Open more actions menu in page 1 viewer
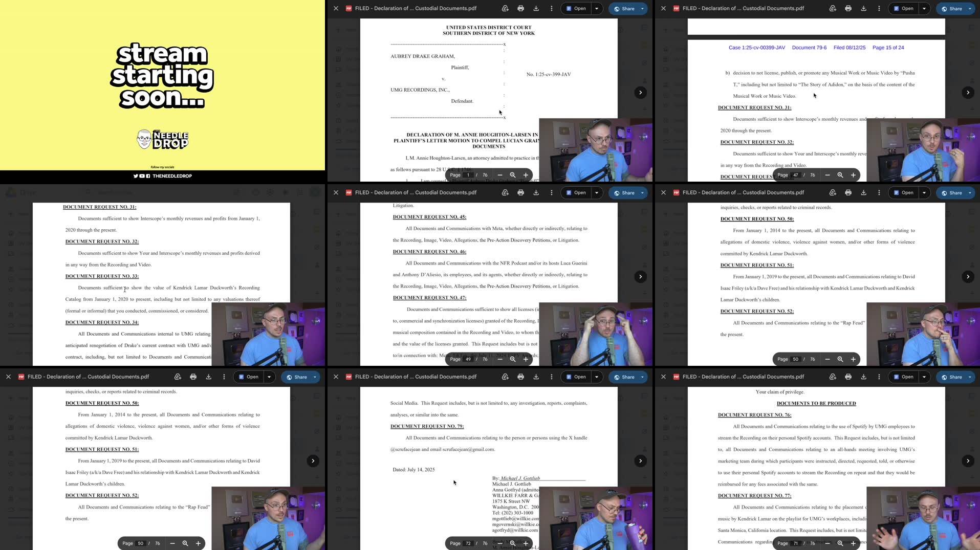Viewport: 980px width, 550px height. pos(551,9)
